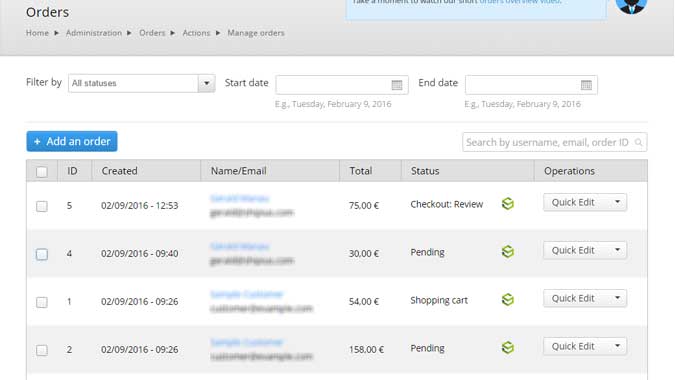Image resolution: width=675 pixels, height=380 pixels.
Task: Click the green status icon for order 5
Action: [508, 204]
